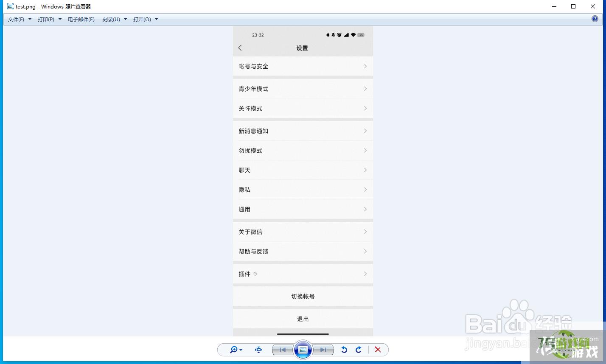The image size is (606, 364).
Task: Expand the 文件 dropdown arrow
Action: point(30,19)
